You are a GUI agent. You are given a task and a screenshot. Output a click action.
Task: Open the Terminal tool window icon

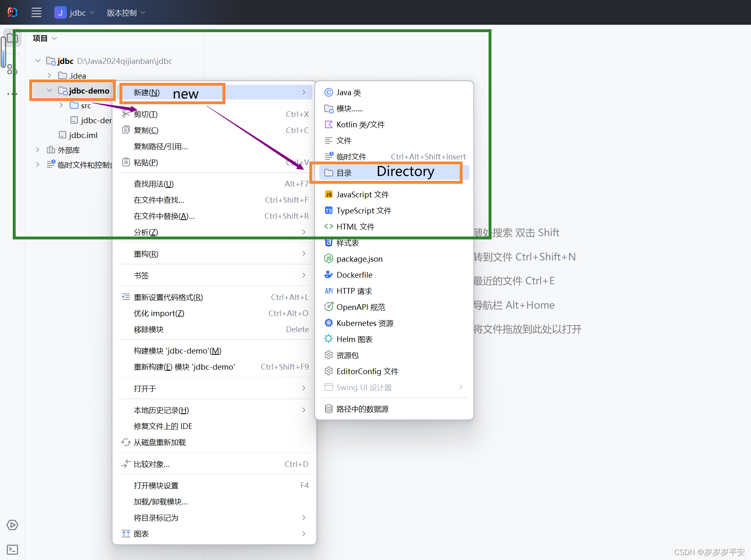click(x=12, y=550)
